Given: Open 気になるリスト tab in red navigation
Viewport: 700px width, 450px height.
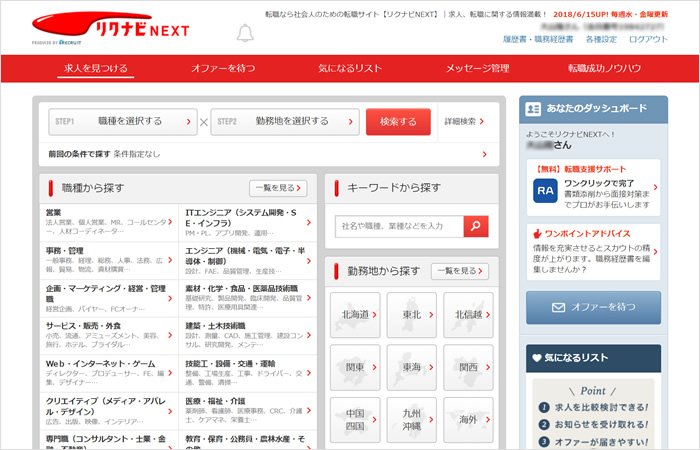Looking at the screenshot, I should (x=350, y=68).
